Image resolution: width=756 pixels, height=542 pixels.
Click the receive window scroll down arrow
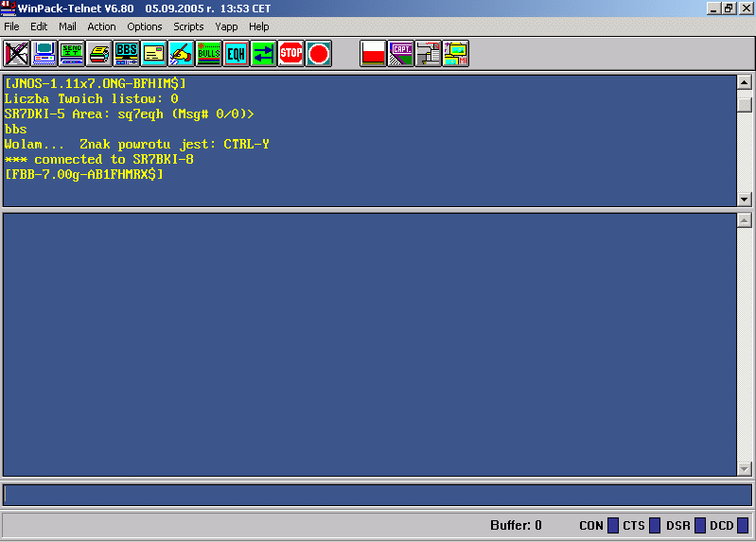pyautogui.click(x=745, y=199)
